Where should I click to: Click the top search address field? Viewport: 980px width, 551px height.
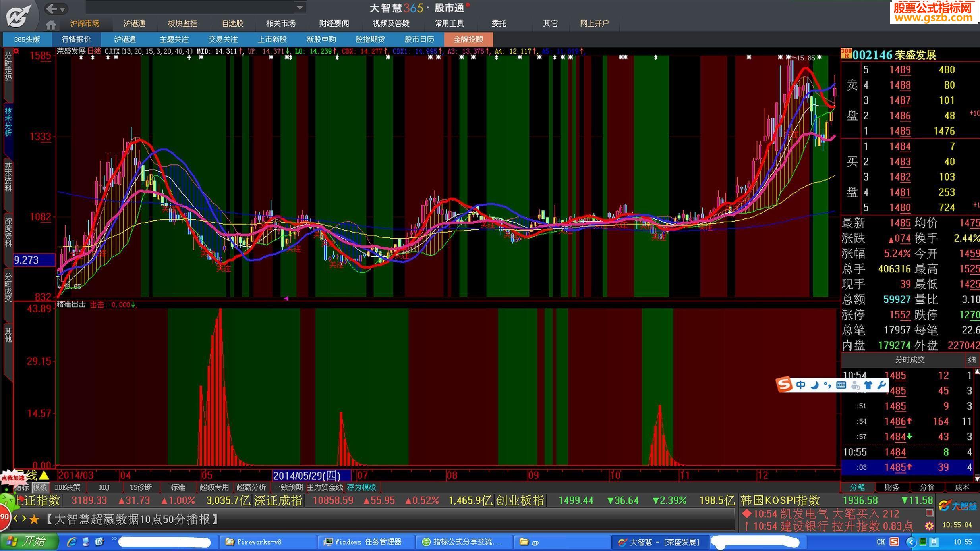tap(191, 7)
